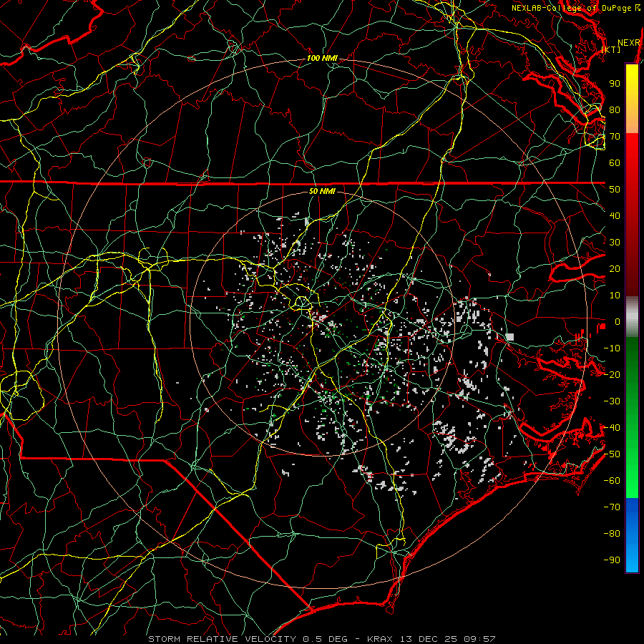Click the KRAX 13 DEC 25 09:57 timestamp
Screen dimensions: 644x644
click(431, 639)
